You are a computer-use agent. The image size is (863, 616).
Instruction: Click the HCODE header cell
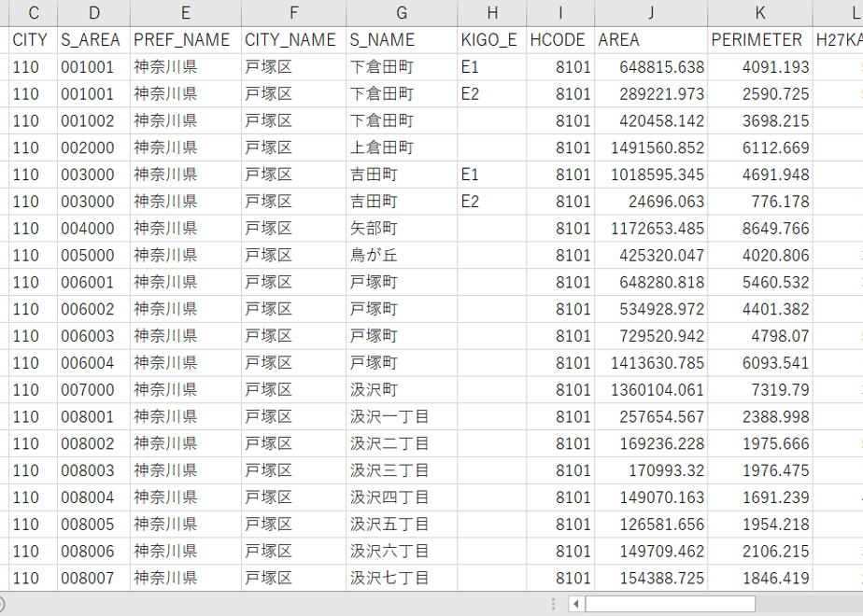pyautogui.click(x=560, y=40)
